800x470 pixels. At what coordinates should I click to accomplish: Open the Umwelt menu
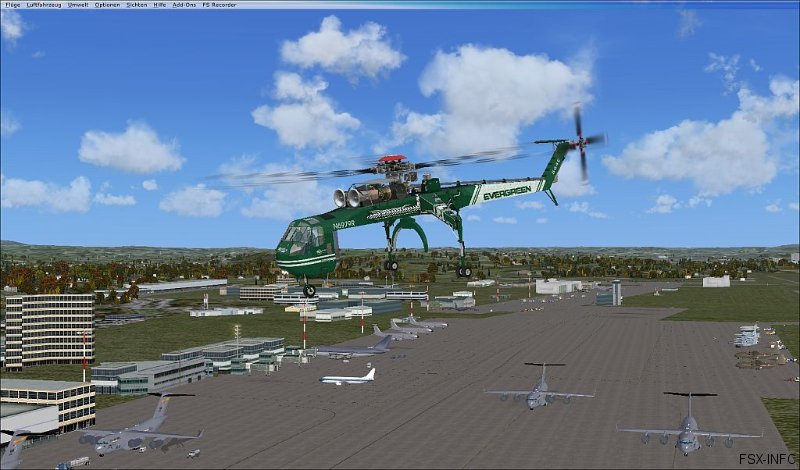(x=77, y=5)
